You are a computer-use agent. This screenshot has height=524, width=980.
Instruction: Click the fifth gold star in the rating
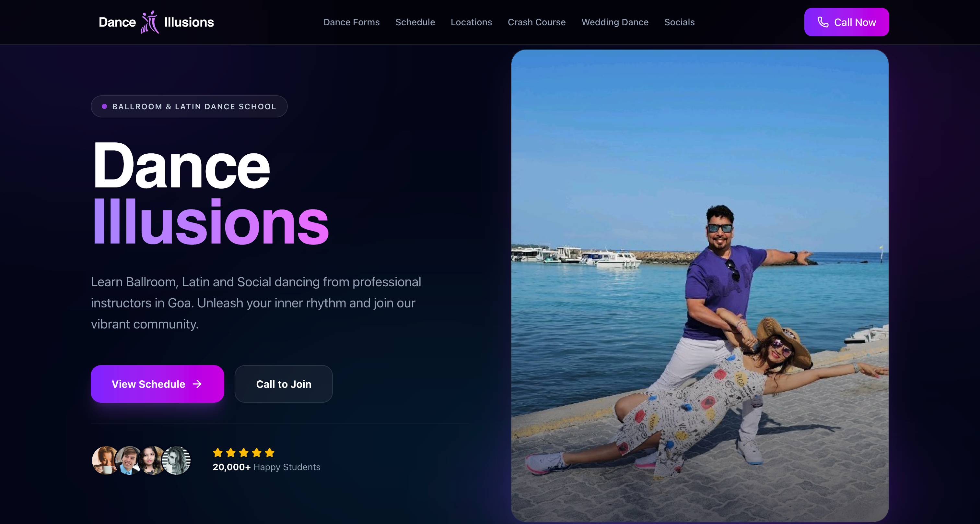(x=269, y=453)
